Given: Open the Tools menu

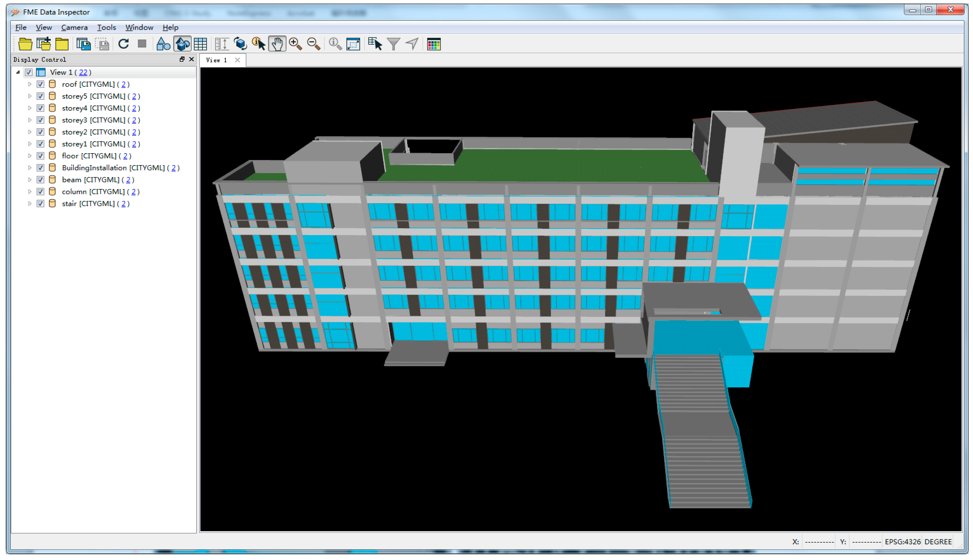Looking at the screenshot, I should (x=106, y=27).
